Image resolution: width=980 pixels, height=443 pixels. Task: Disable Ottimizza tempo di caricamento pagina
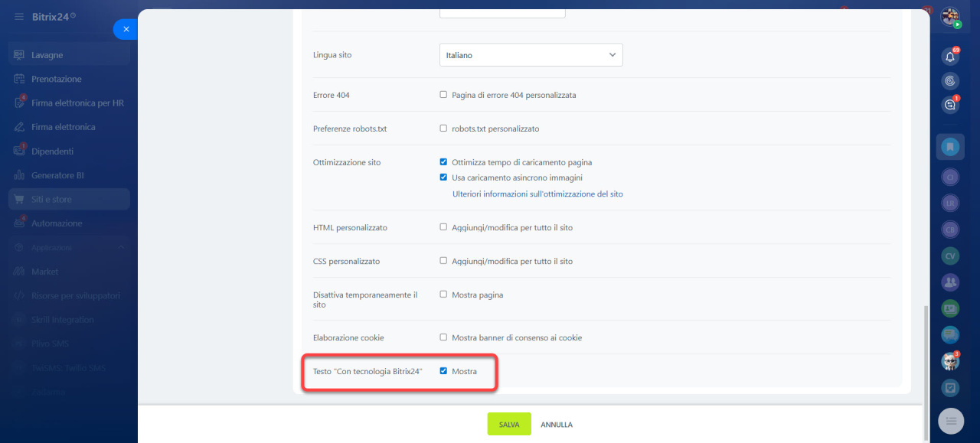[x=443, y=162]
